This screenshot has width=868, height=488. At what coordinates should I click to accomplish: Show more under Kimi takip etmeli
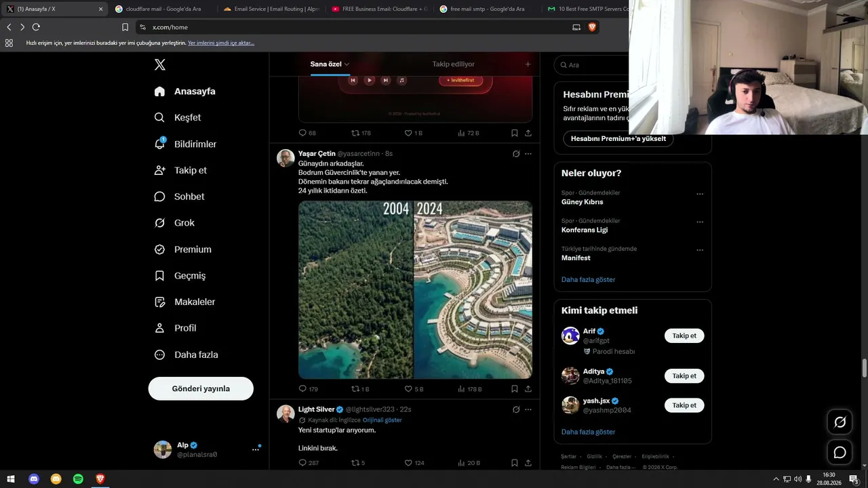coord(589,432)
